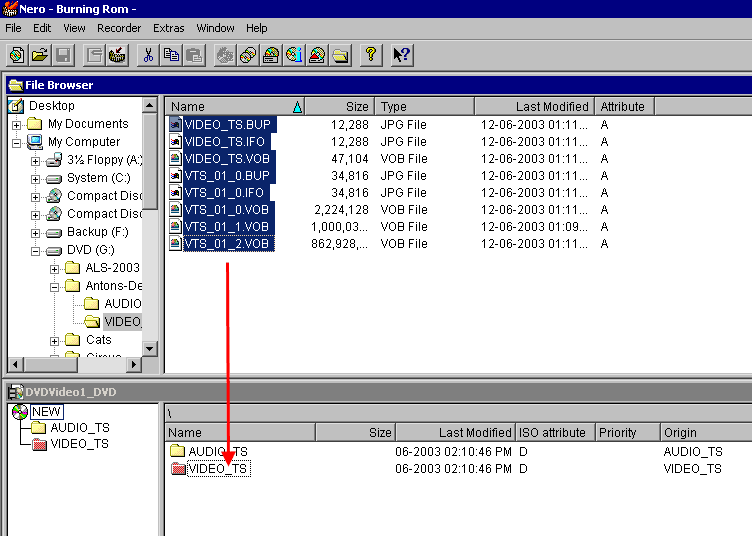Collapse the DVD (G:) drive node
The image size is (752, 536).
pos(35,251)
